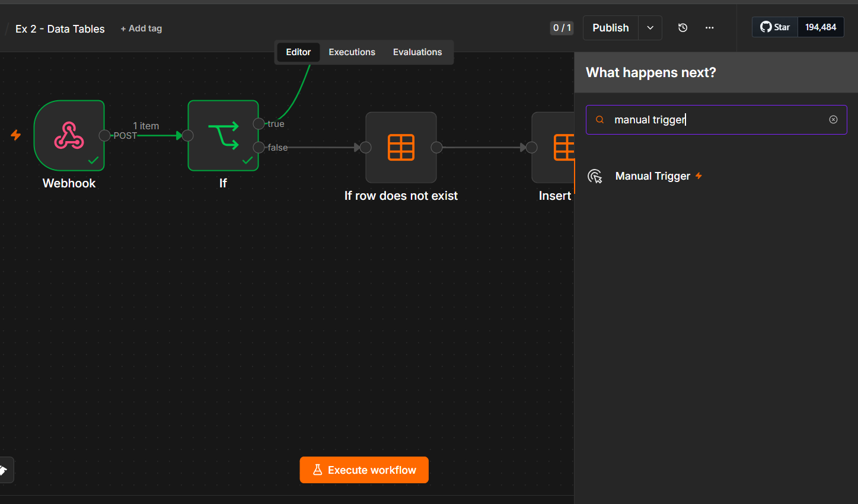Image resolution: width=858 pixels, height=504 pixels.
Task: Switch to the Editor tab
Action: (298, 52)
